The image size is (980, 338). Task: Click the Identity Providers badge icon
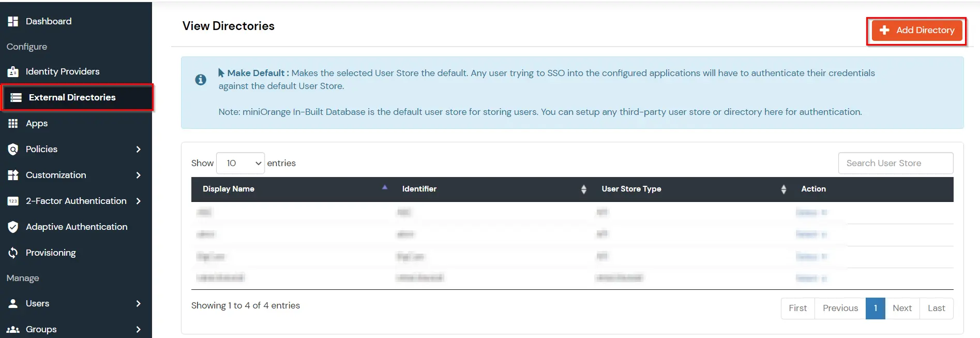tap(13, 71)
